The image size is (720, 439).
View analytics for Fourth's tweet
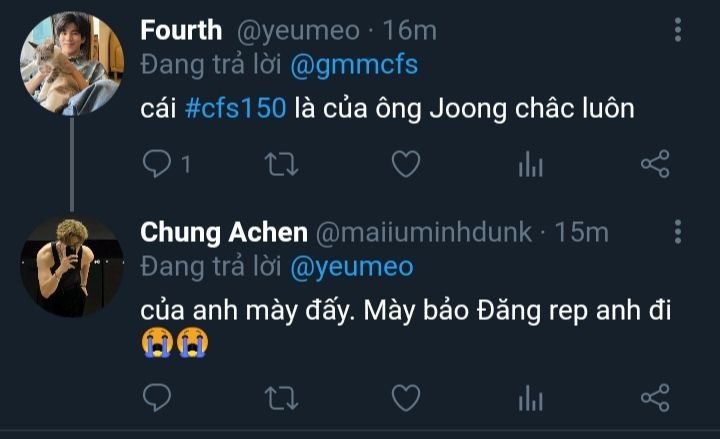point(530,165)
